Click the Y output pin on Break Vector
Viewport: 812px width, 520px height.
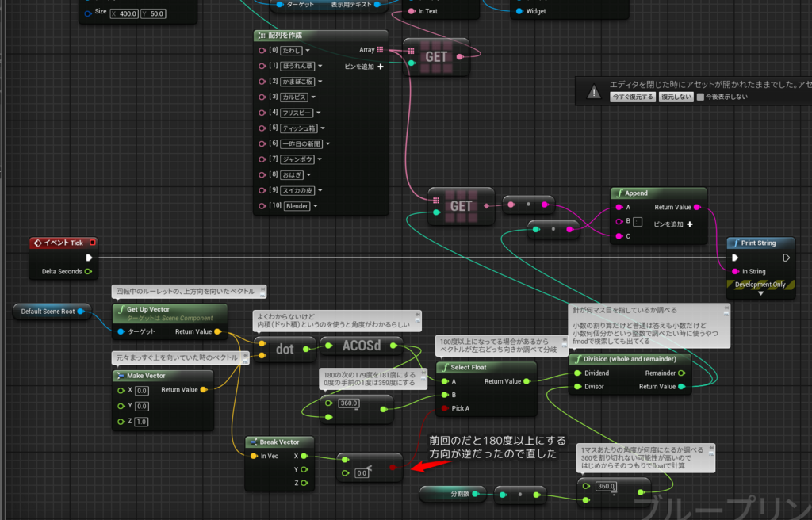click(x=304, y=469)
